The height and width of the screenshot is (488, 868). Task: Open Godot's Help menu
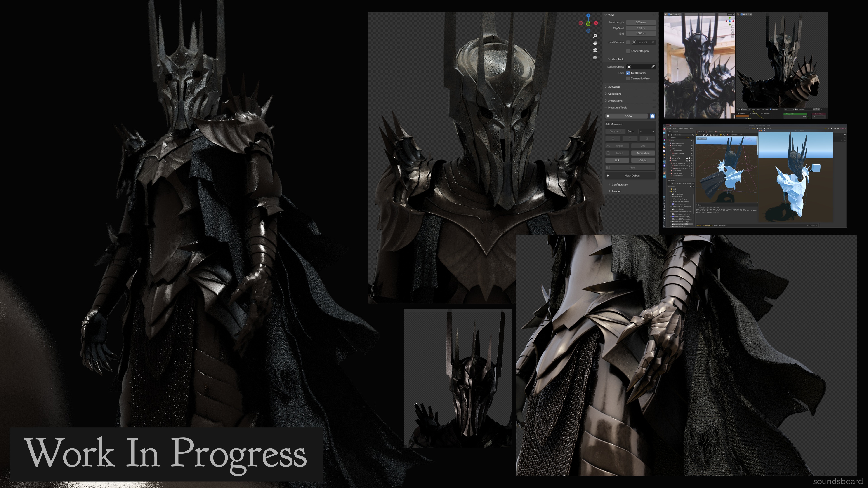(x=691, y=129)
